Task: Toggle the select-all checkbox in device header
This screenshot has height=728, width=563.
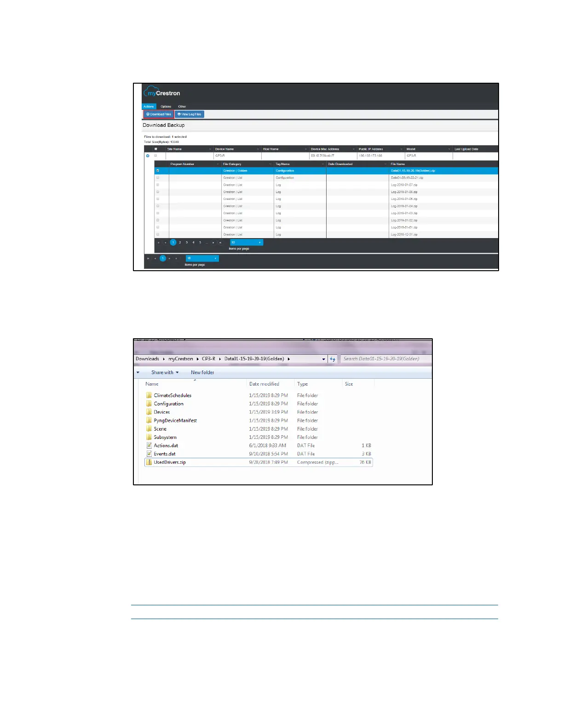Action: 156,149
